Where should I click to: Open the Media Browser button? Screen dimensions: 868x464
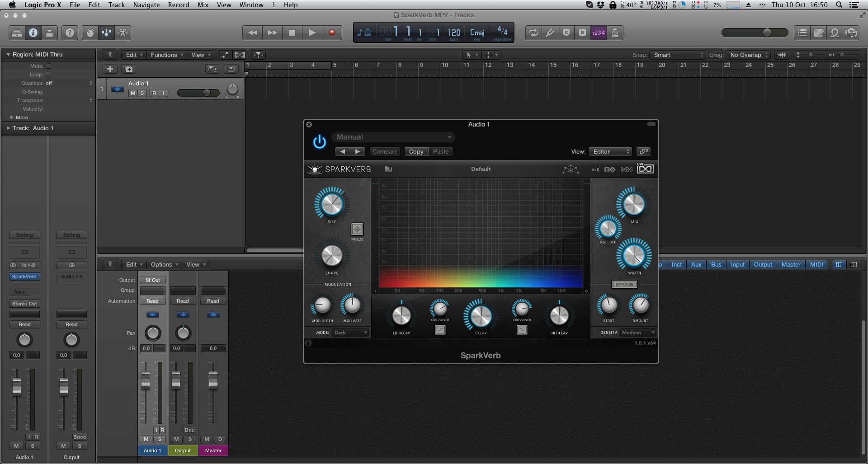click(851, 33)
